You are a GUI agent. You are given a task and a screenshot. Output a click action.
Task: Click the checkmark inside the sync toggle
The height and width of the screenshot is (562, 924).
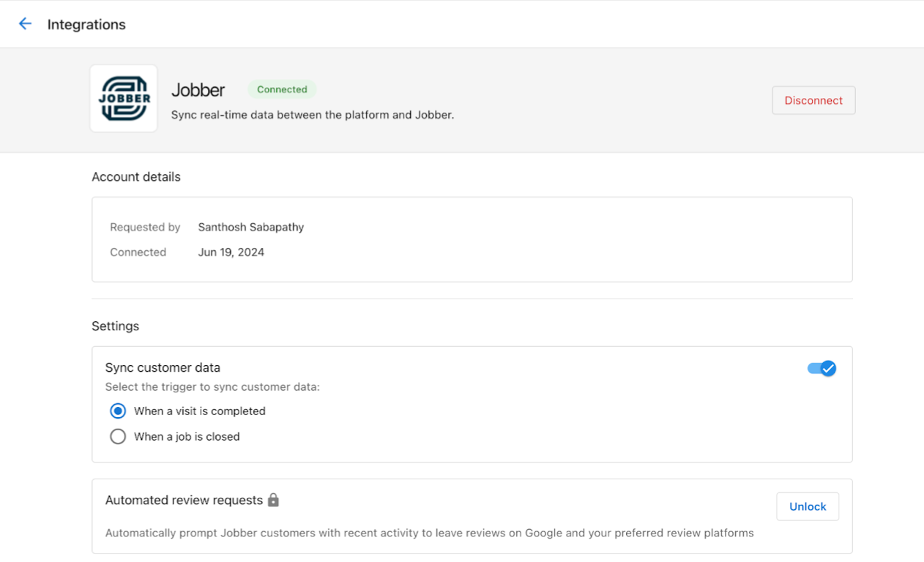[x=828, y=368]
